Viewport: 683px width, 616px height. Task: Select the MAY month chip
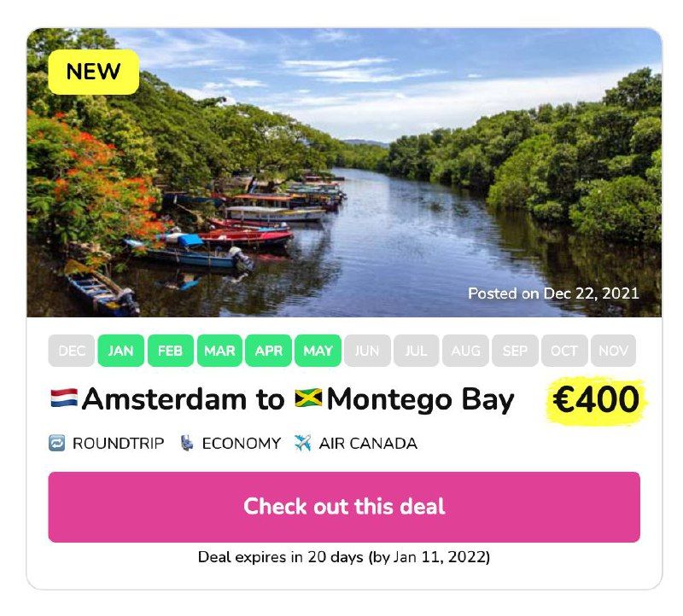[x=318, y=351]
